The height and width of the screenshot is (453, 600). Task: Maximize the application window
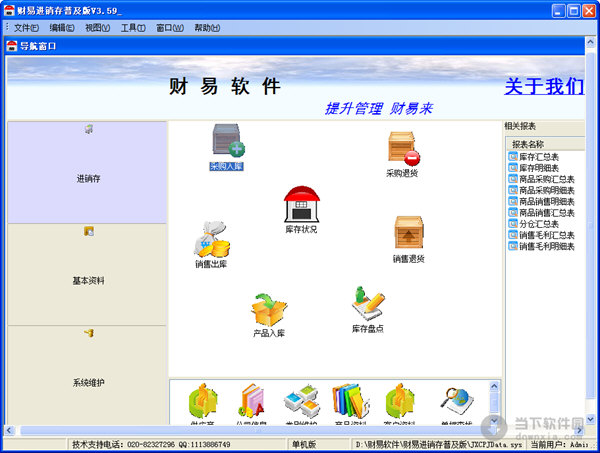(573, 11)
